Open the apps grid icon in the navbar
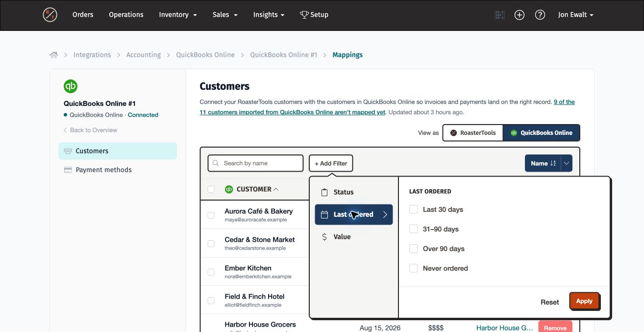The height and width of the screenshot is (332, 644). click(x=499, y=15)
